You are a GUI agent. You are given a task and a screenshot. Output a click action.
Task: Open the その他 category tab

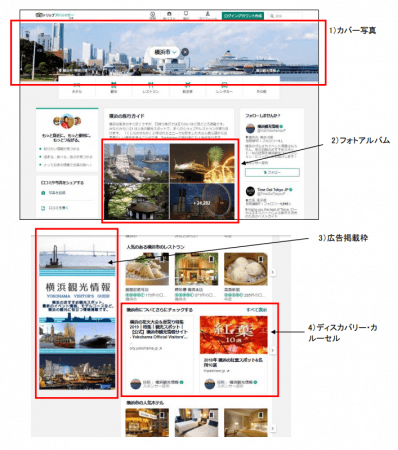point(261,88)
